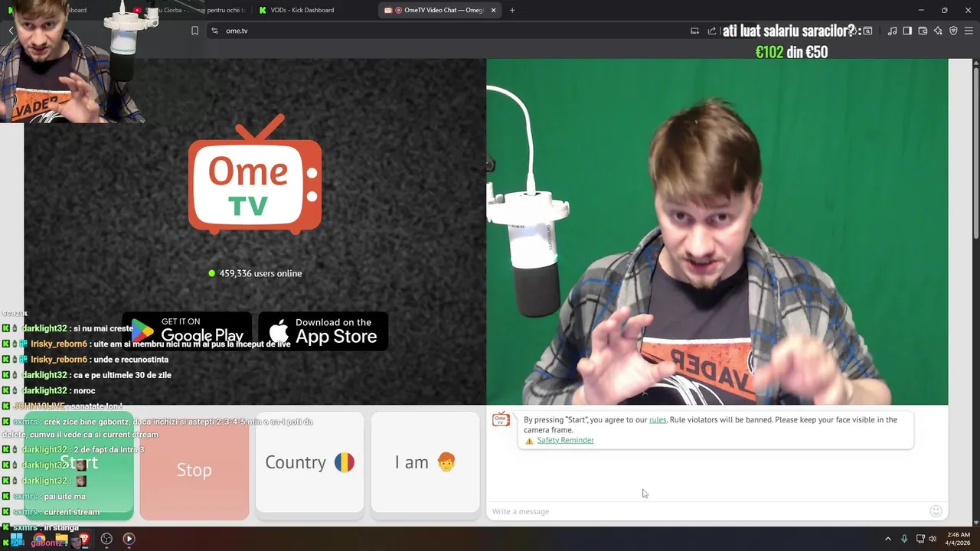Click the green Start button

point(79,466)
